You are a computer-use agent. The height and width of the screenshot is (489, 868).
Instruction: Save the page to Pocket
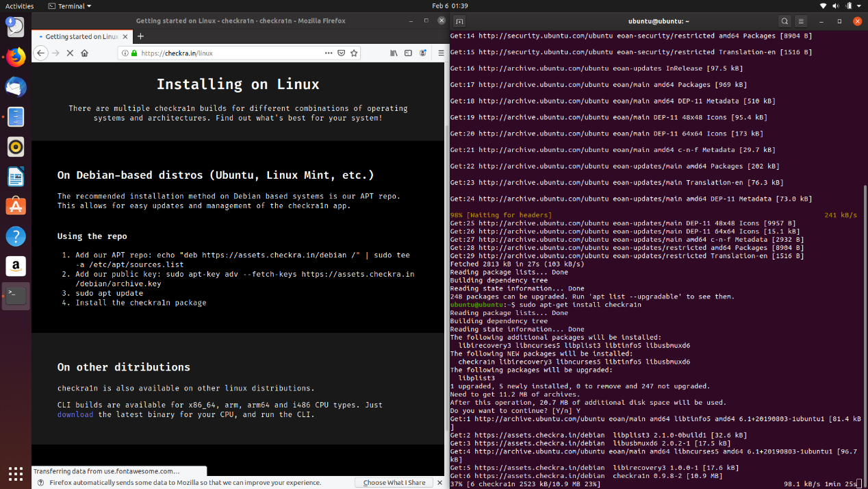tap(341, 53)
